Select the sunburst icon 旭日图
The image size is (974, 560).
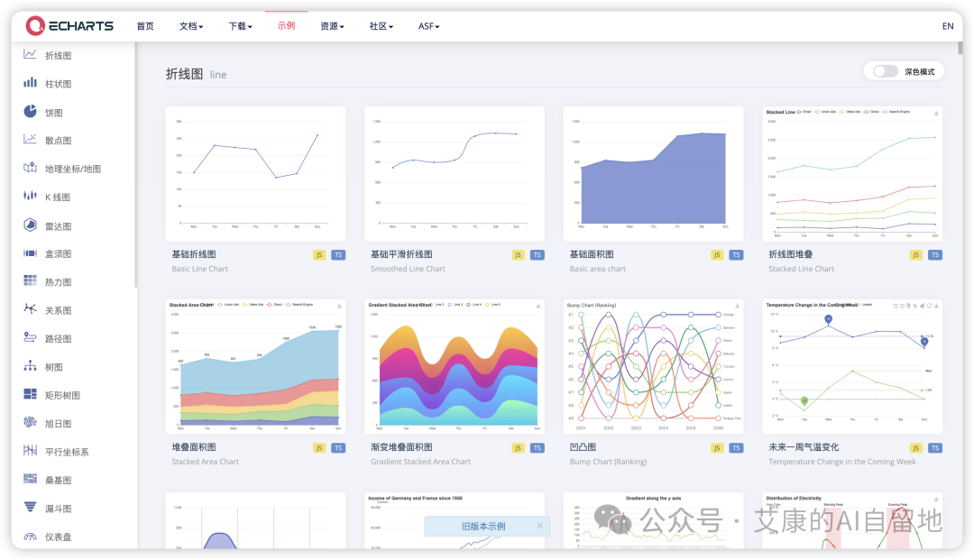pyautogui.click(x=30, y=423)
